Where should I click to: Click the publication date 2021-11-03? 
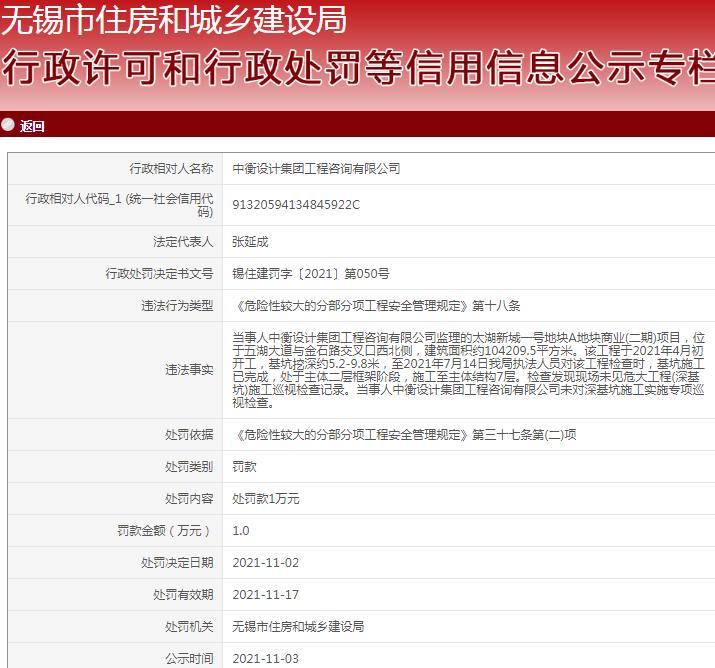click(x=265, y=658)
